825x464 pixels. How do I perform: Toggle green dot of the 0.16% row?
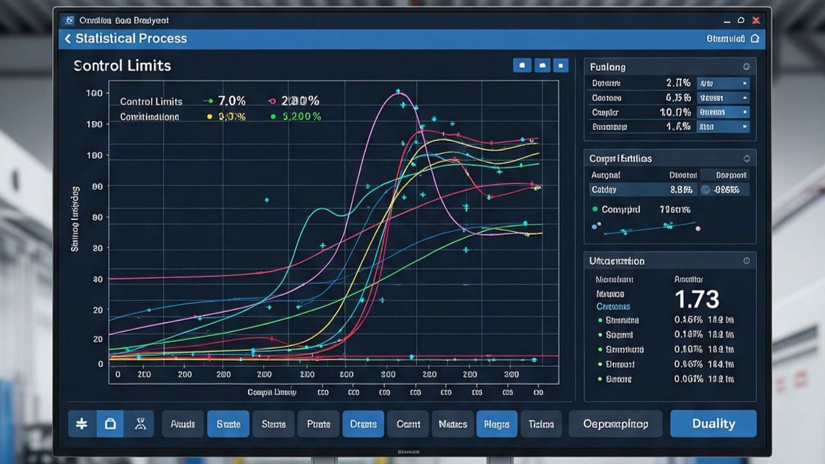pyautogui.click(x=600, y=320)
